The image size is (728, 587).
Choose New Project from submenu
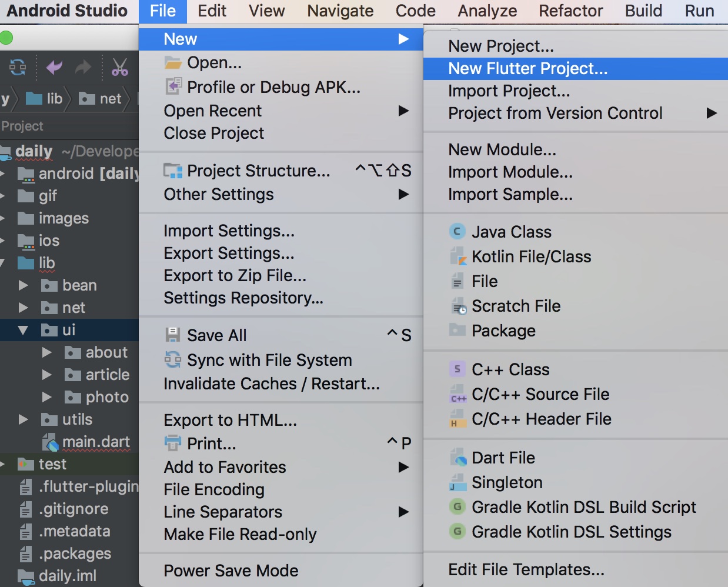(576, 46)
